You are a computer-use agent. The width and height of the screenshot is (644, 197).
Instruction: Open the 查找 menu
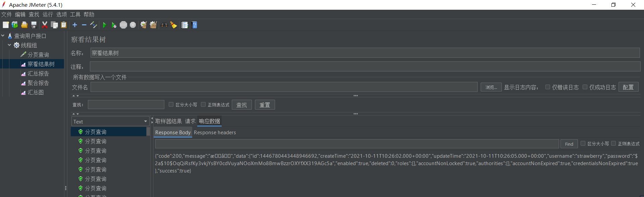34,14
